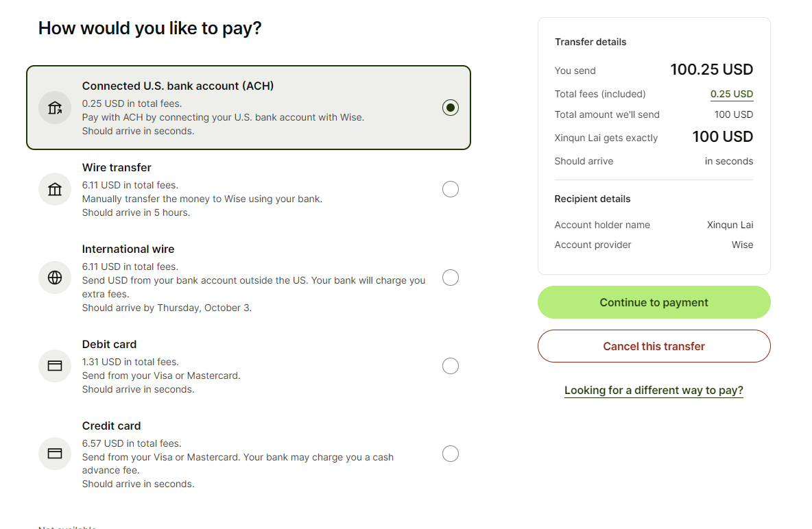This screenshot has width=812, height=529.
Task: Open the 'Looking for a different way to pay?' link
Action: click(654, 391)
